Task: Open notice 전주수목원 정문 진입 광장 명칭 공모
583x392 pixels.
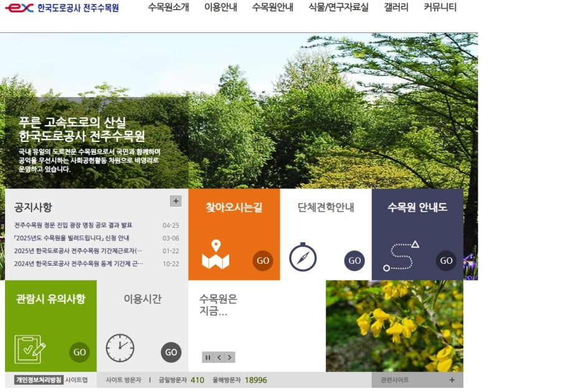Action: 73,225
